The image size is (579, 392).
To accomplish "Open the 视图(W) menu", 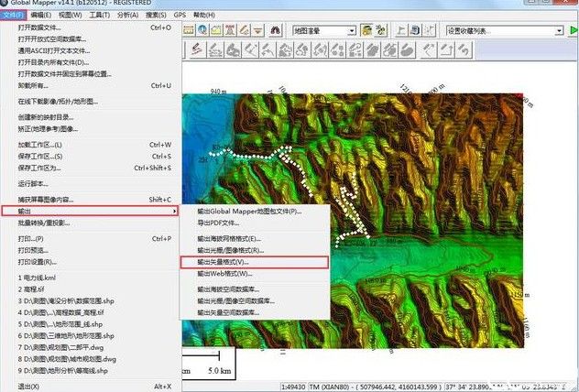I will [x=71, y=15].
